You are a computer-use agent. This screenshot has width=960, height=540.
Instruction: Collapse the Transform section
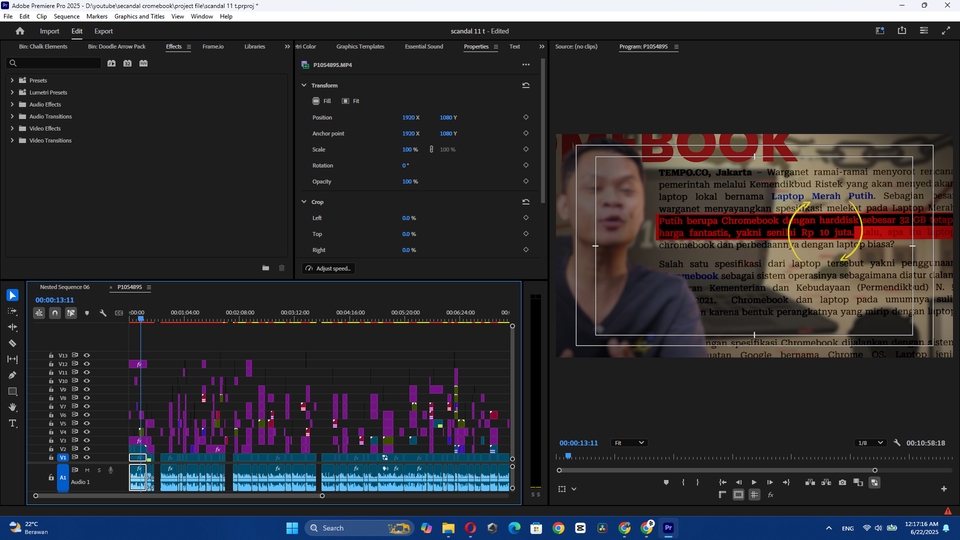(x=304, y=85)
